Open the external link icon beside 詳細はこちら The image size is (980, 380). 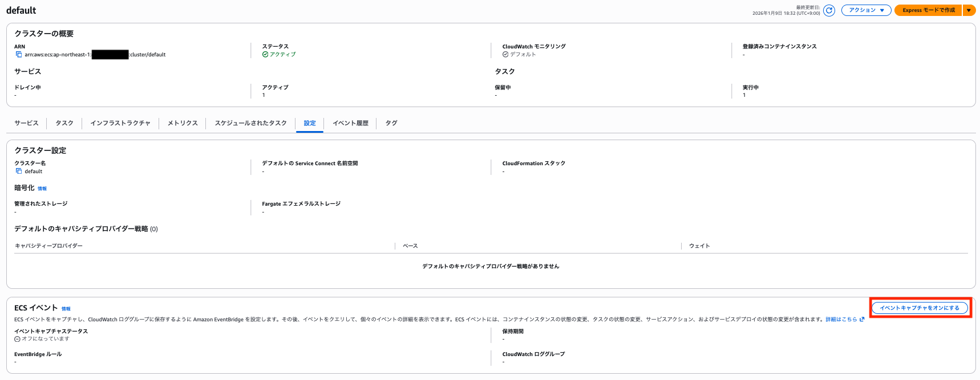pos(862,319)
